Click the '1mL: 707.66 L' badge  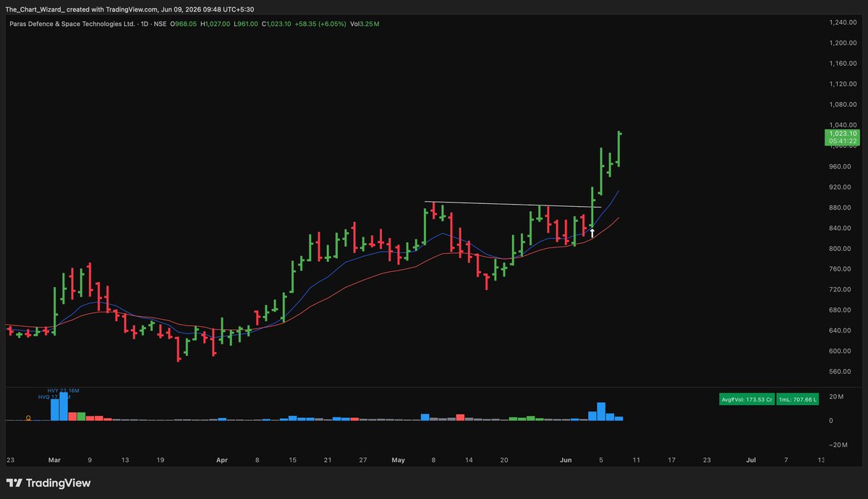pos(798,399)
